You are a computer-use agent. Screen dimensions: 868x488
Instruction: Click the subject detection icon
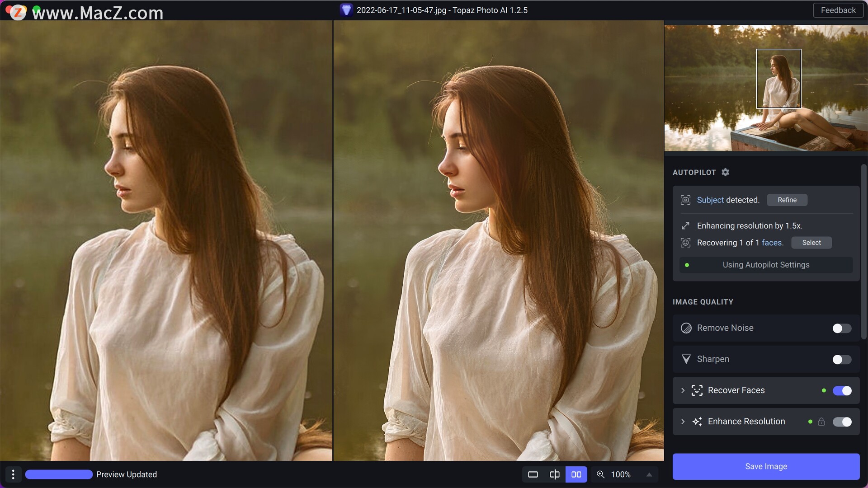[685, 200]
